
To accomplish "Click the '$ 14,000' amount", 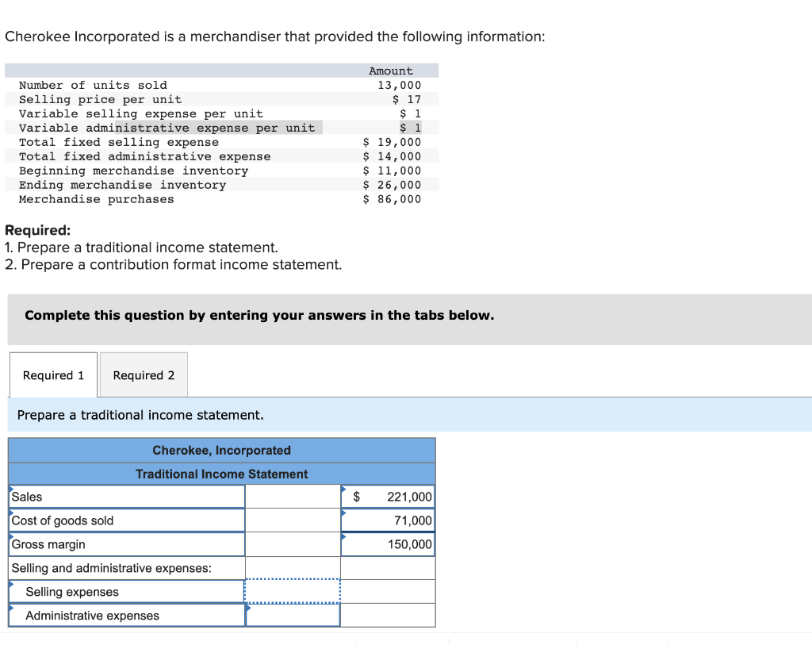I will pyautogui.click(x=392, y=156).
